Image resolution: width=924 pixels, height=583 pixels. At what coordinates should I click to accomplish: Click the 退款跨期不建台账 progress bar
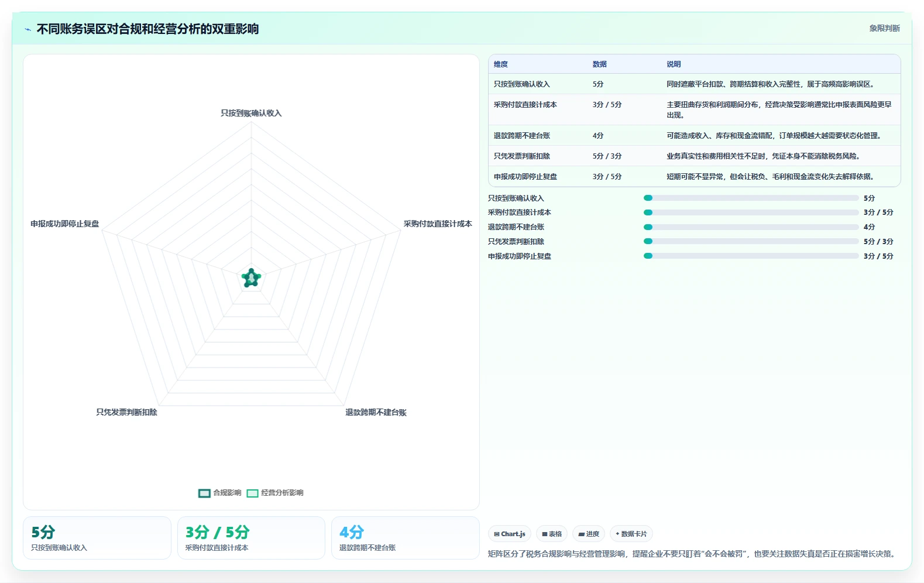751,227
